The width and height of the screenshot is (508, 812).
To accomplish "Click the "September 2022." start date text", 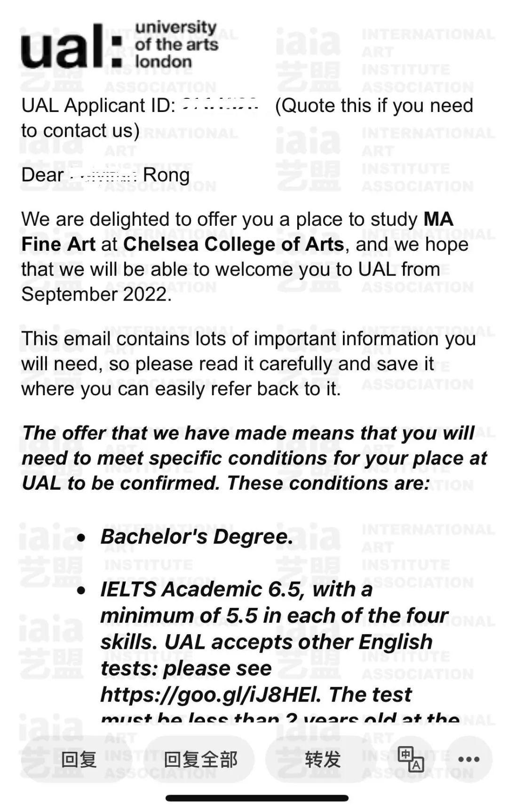I will point(96,295).
